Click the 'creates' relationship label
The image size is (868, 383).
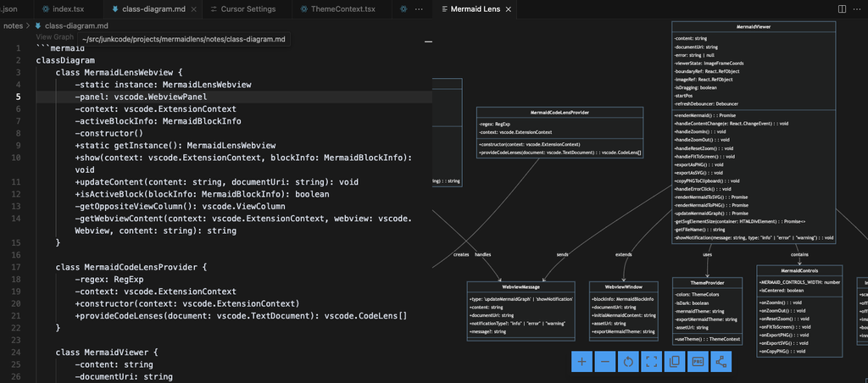(460, 254)
